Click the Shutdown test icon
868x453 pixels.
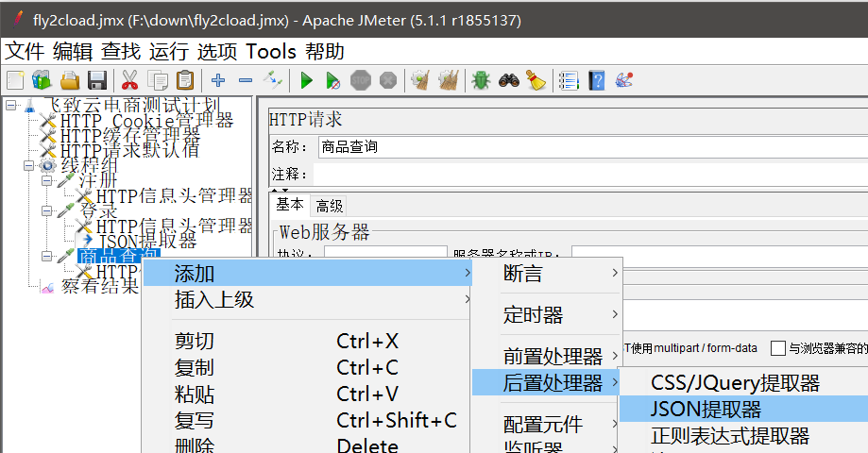tap(388, 81)
